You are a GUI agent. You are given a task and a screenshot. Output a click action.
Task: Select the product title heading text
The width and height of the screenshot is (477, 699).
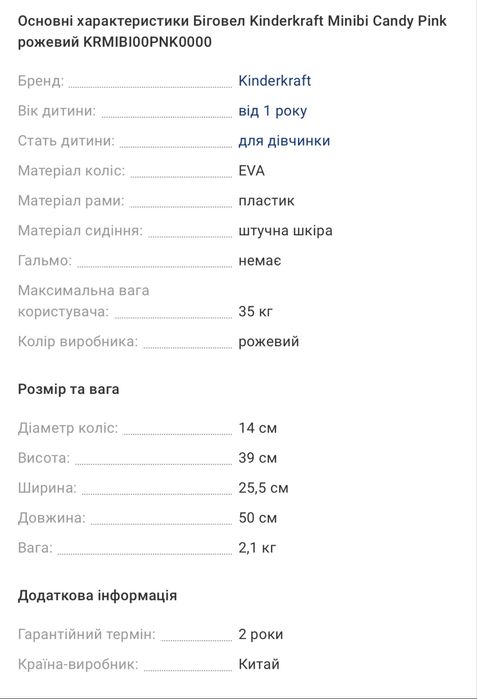point(232,31)
